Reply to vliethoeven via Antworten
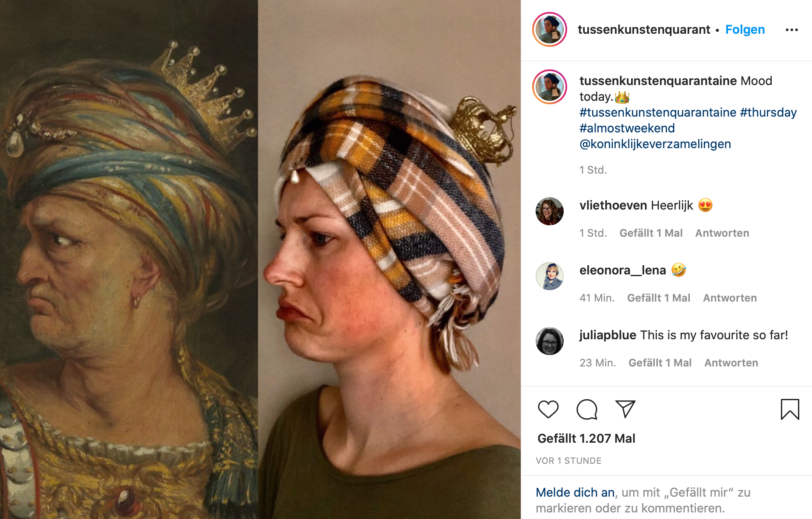Viewport: 812px width, 519px height. click(x=722, y=233)
